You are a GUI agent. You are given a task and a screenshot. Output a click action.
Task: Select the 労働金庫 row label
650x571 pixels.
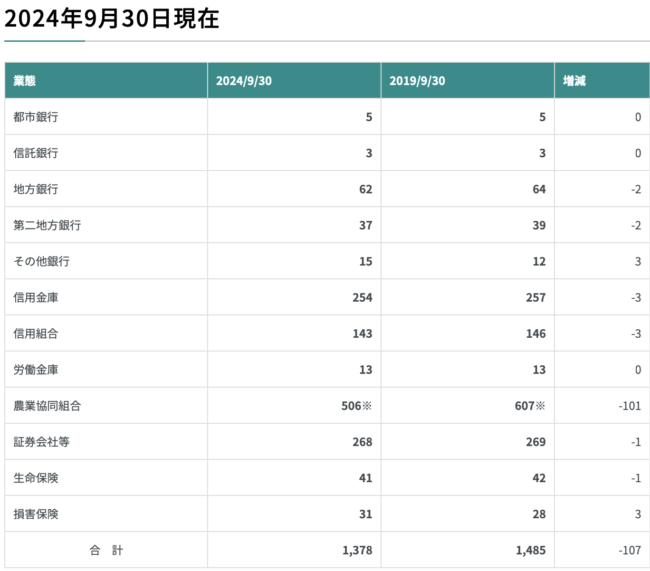click(x=36, y=369)
